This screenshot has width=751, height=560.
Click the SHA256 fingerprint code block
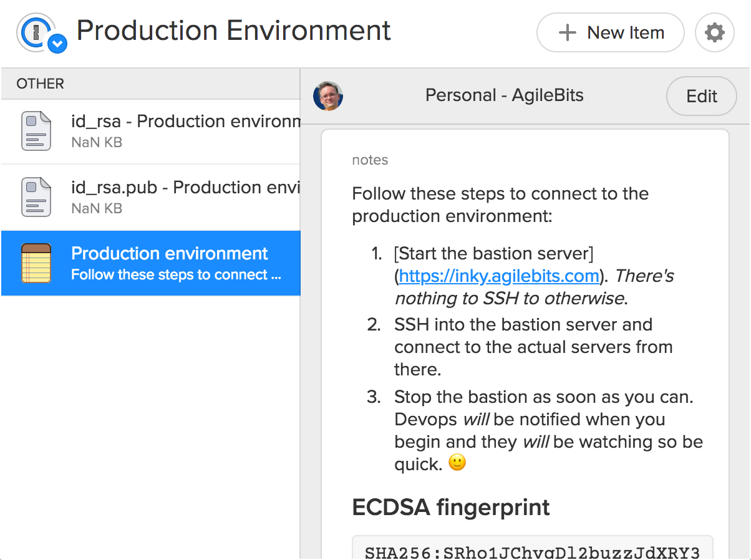point(533,548)
